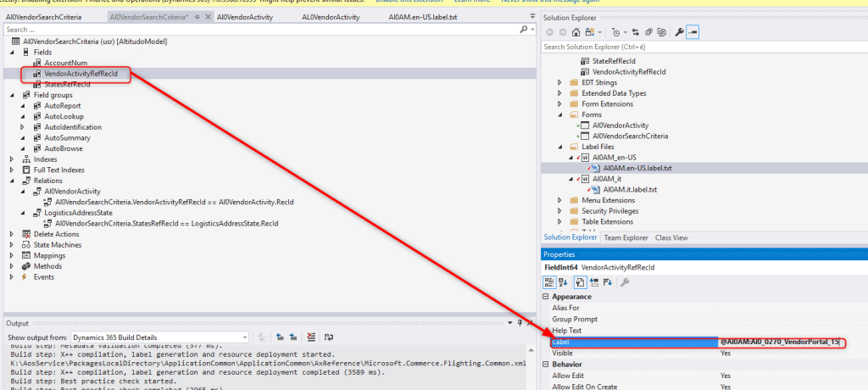This screenshot has width=868, height=390.
Task: Expand the Indexes node in designer tree
Action: pyautogui.click(x=13, y=159)
